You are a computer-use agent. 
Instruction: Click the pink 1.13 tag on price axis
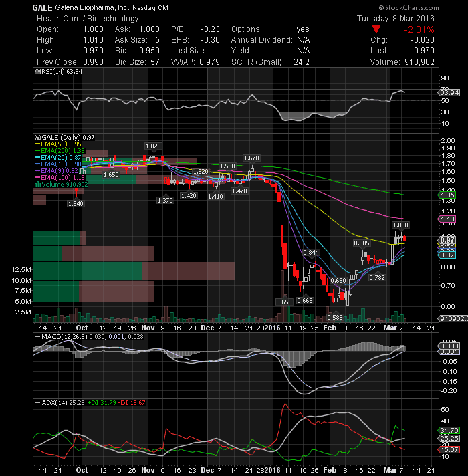(x=447, y=219)
